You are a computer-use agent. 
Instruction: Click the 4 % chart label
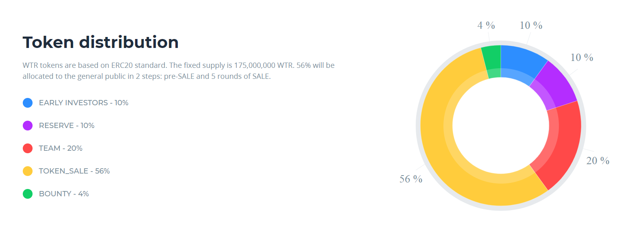pyautogui.click(x=486, y=26)
